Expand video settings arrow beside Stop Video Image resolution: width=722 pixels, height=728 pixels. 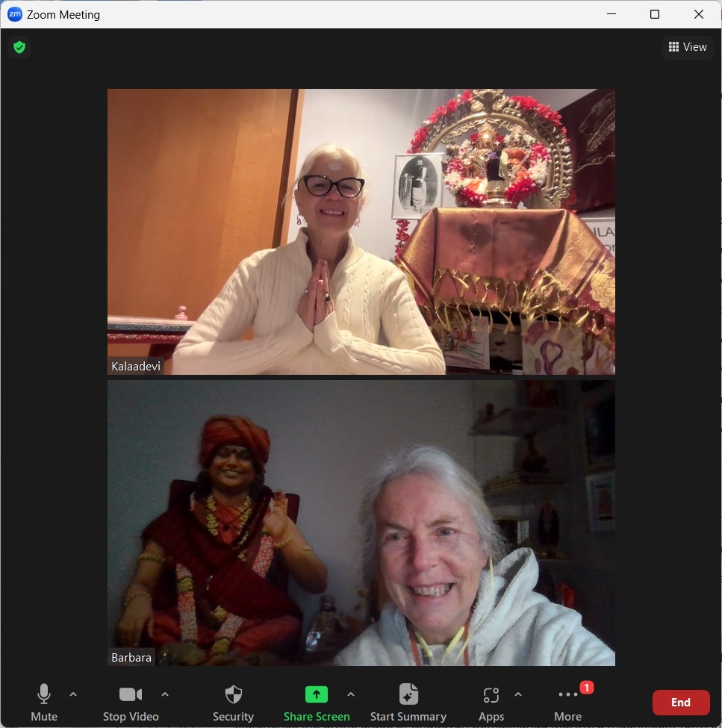[x=165, y=694]
